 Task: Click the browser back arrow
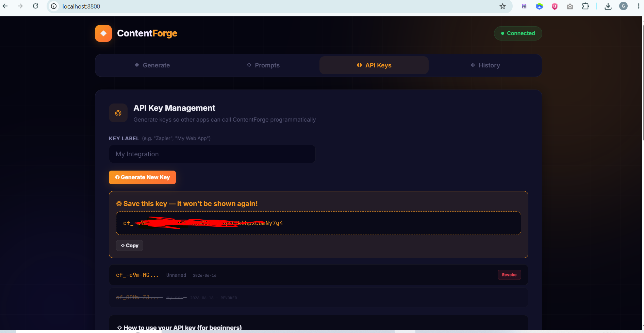(x=5, y=6)
